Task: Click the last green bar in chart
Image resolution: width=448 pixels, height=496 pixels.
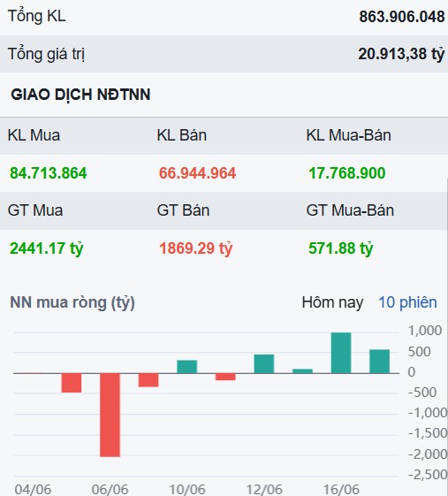Action: tap(379, 362)
